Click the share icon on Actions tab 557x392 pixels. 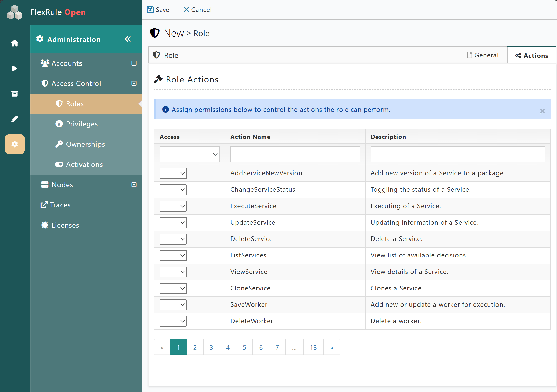click(518, 56)
